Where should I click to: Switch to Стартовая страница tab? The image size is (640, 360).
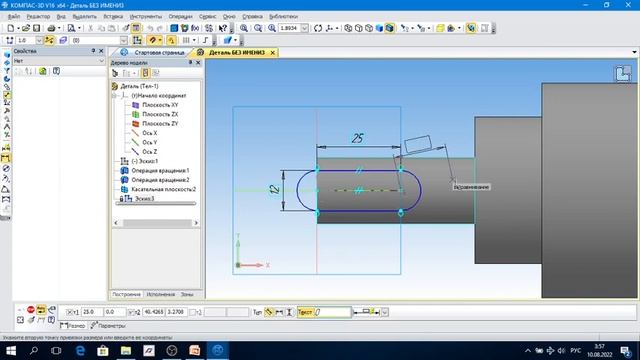coord(159,53)
